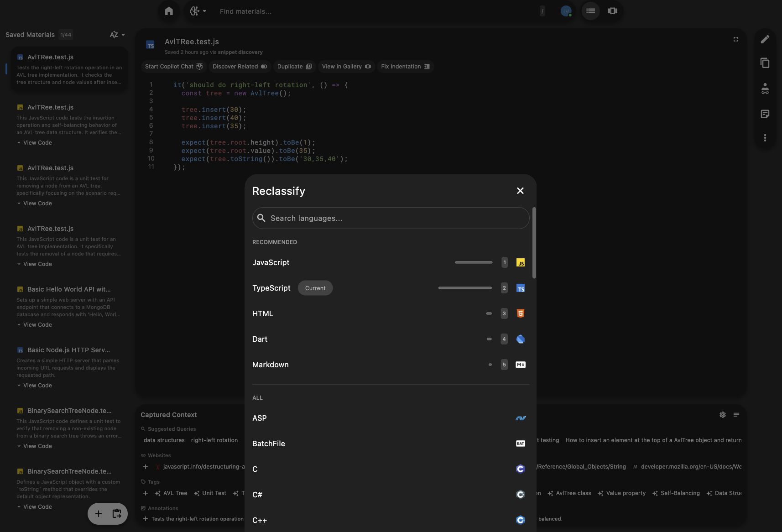Select Dart in recommended list
Screen dimensions: 782x532
391,339
